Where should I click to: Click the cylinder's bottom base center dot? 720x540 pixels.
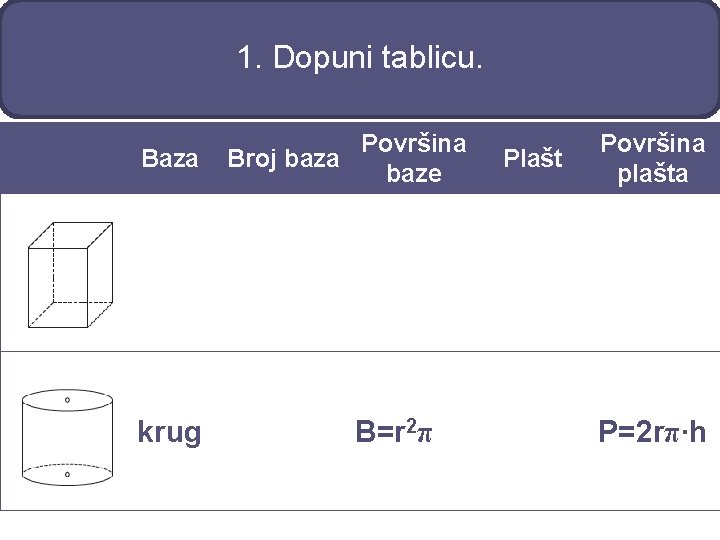point(67,475)
